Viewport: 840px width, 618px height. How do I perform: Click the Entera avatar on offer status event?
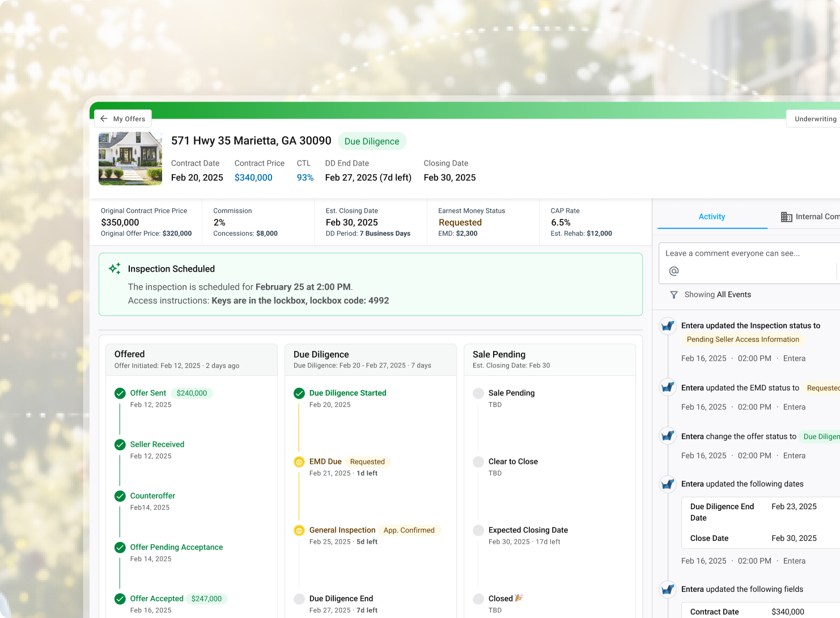[x=668, y=435]
